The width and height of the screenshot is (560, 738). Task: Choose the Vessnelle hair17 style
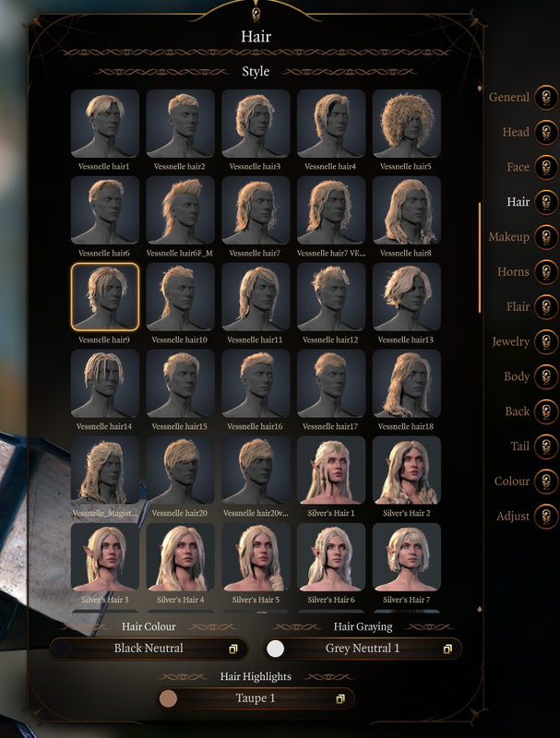point(331,384)
